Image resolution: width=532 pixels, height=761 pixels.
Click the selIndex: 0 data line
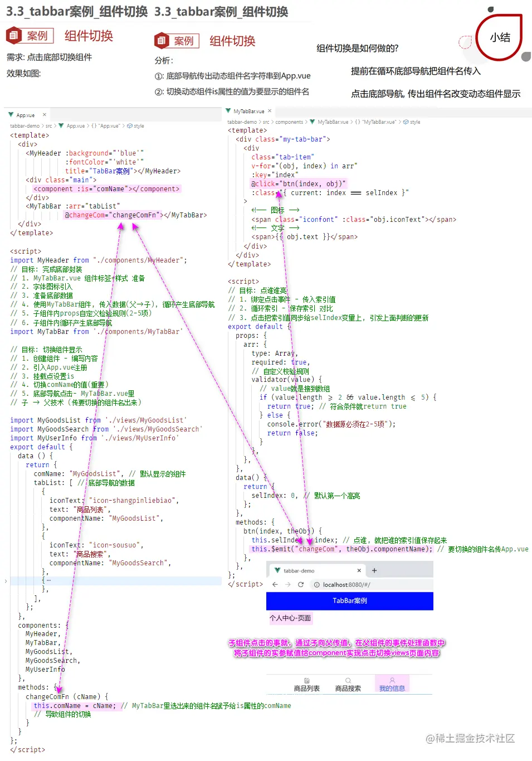[x=275, y=495]
